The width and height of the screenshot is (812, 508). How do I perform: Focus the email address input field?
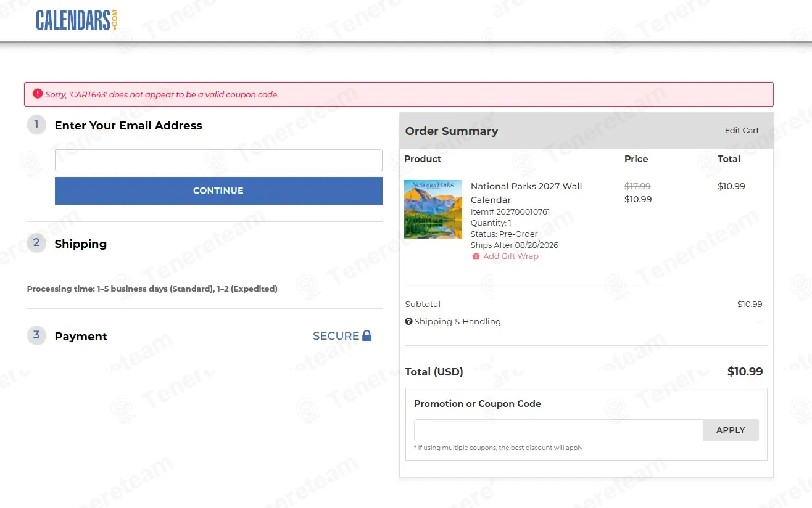(218, 160)
